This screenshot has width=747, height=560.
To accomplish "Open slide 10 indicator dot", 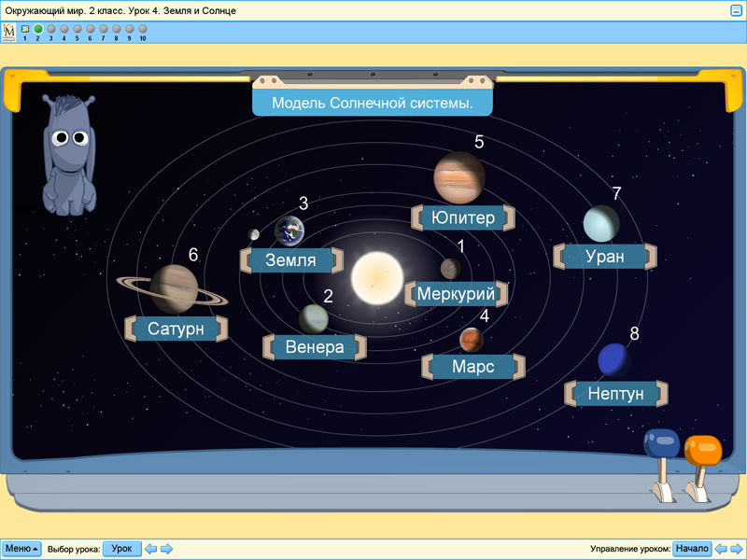I will point(143,29).
